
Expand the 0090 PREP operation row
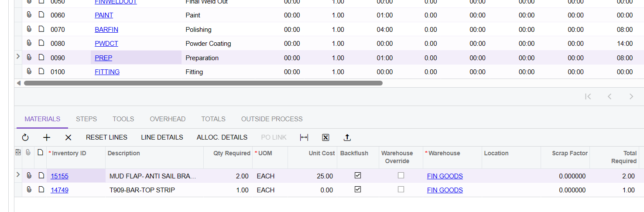pyautogui.click(x=18, y=57)
